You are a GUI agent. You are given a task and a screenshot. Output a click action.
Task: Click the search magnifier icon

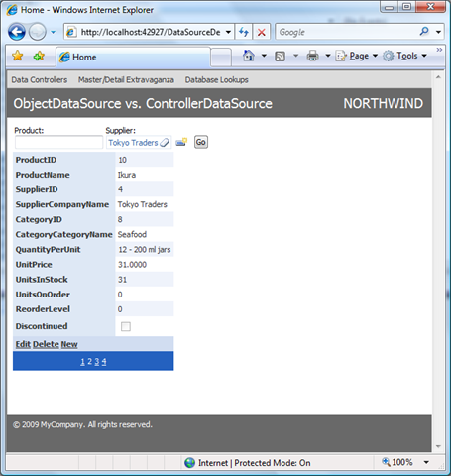pos(424,32)
